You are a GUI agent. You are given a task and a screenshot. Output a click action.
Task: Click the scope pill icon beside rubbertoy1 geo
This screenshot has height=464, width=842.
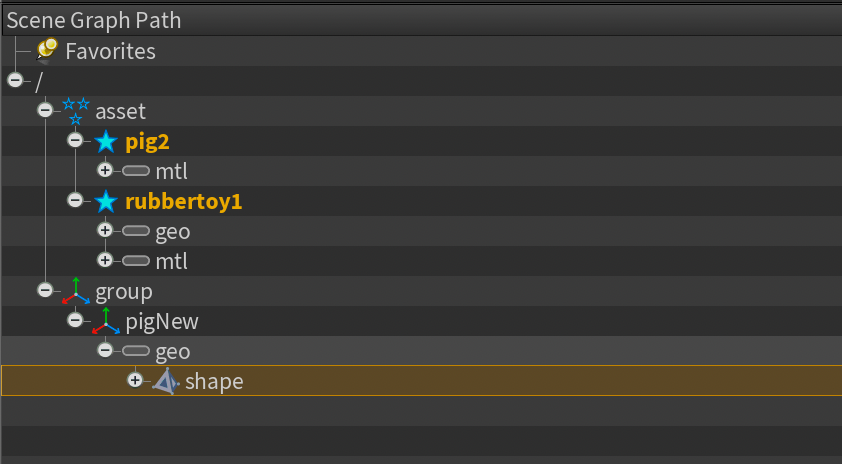pos(136,231)
